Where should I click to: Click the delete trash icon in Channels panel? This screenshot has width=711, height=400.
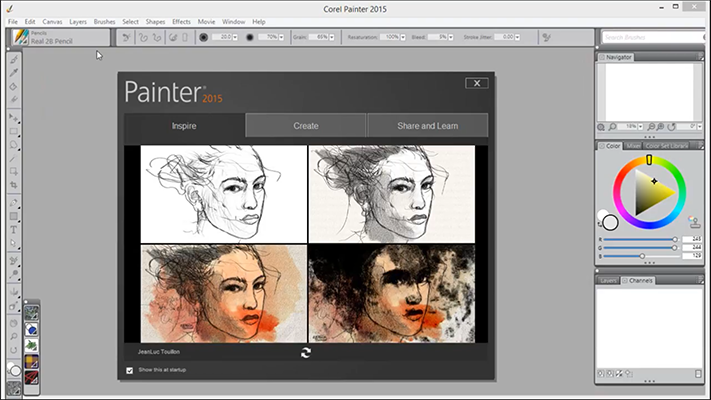(x=698, y=374)
